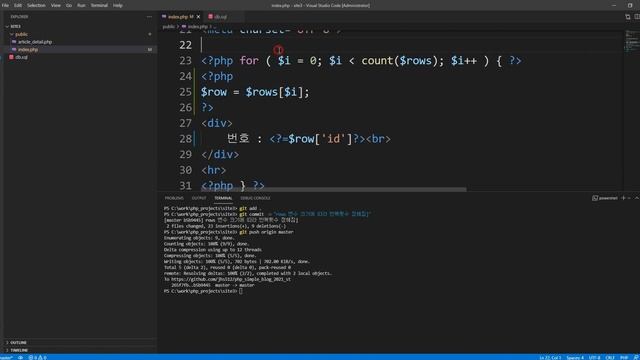The width and height of the screenshot is (640, 360).
Task: Create a new terminal with plus icon
Action: pos(623,198)
